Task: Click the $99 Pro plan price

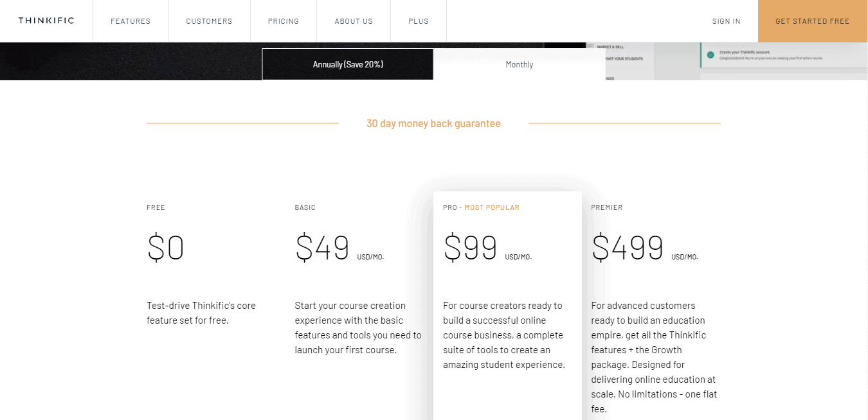Action: pos(471,248)
